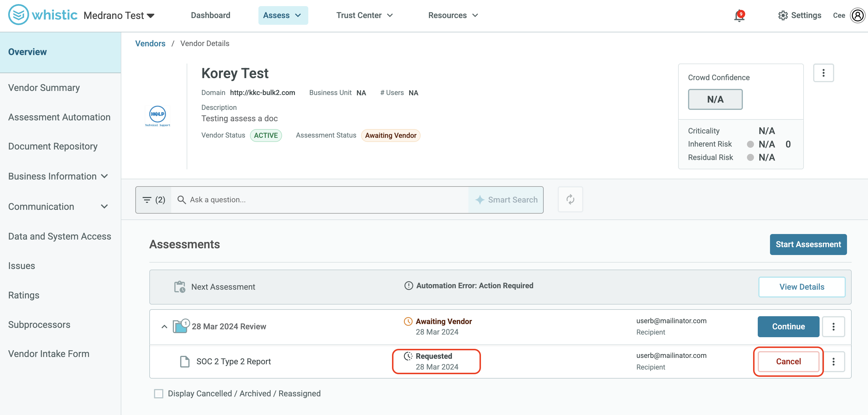This screenshot has width=868, height=415.
Task: Click View Details for Next Assessment
Action: point(801,287)
